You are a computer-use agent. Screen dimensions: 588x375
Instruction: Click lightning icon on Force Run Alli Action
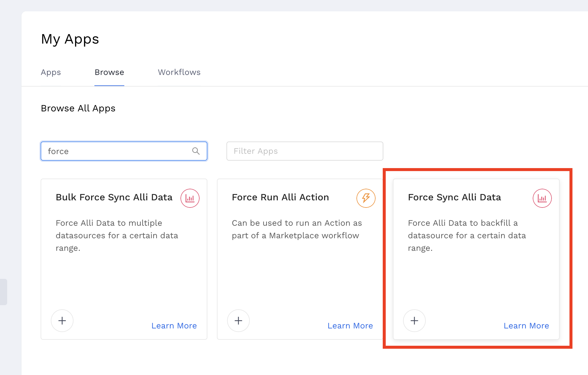(x=366, y=198)
